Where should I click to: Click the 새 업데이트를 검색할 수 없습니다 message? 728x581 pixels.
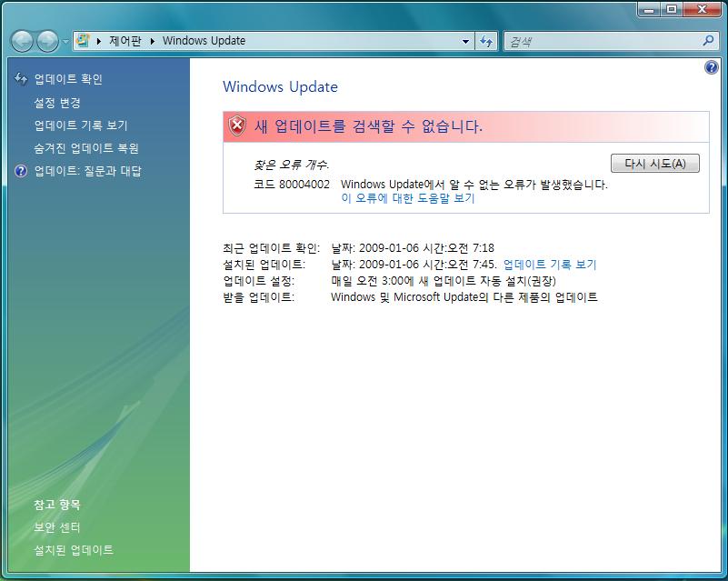coord(368,125)
